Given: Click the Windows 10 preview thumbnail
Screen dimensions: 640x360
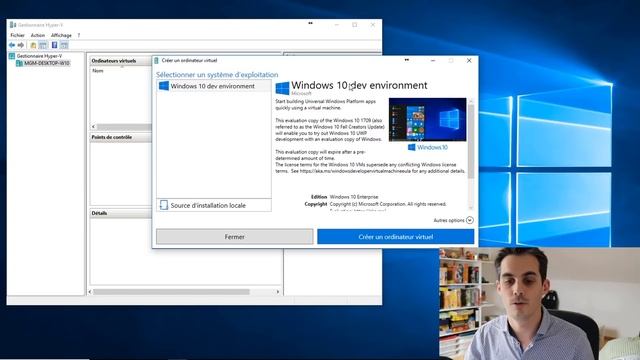Looking at the screenshot, I should (x=427, y=120).
